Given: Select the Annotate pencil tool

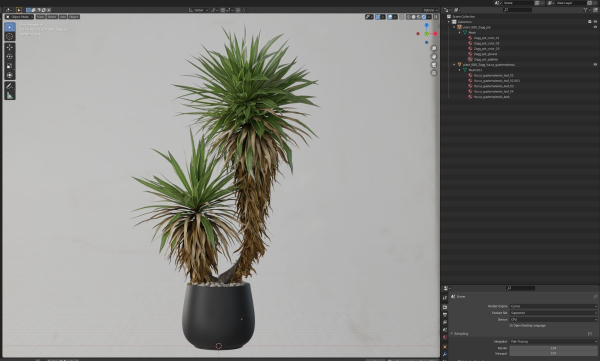Looking at the screenshot, I should 10,86.
